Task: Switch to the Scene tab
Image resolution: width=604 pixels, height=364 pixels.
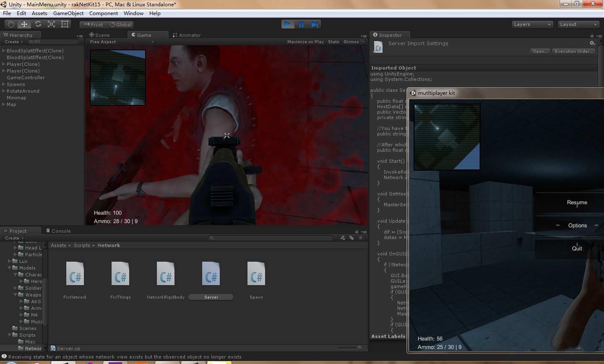Action: pos(99,35)
